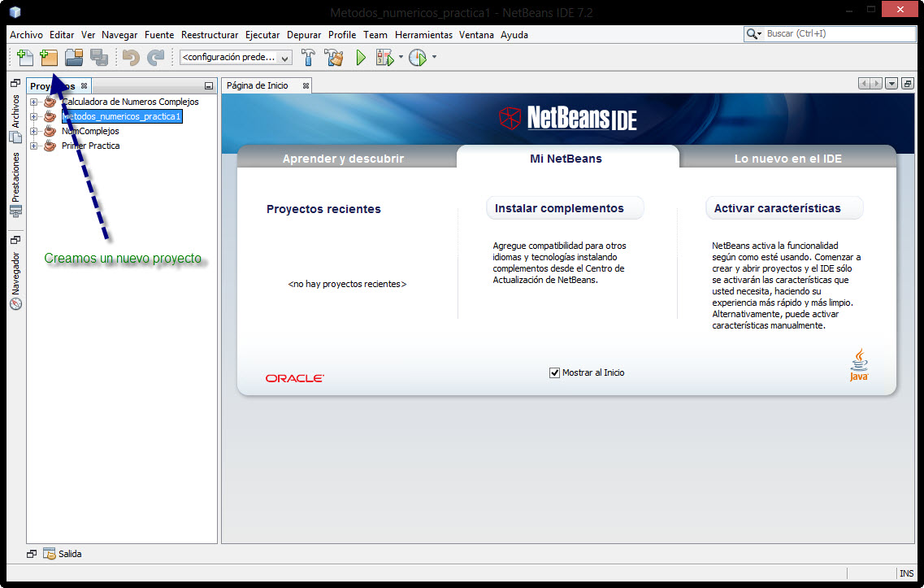The image size is (924, 588).
Task: Click the Buscar search field
Action: [x=839, y=33]
